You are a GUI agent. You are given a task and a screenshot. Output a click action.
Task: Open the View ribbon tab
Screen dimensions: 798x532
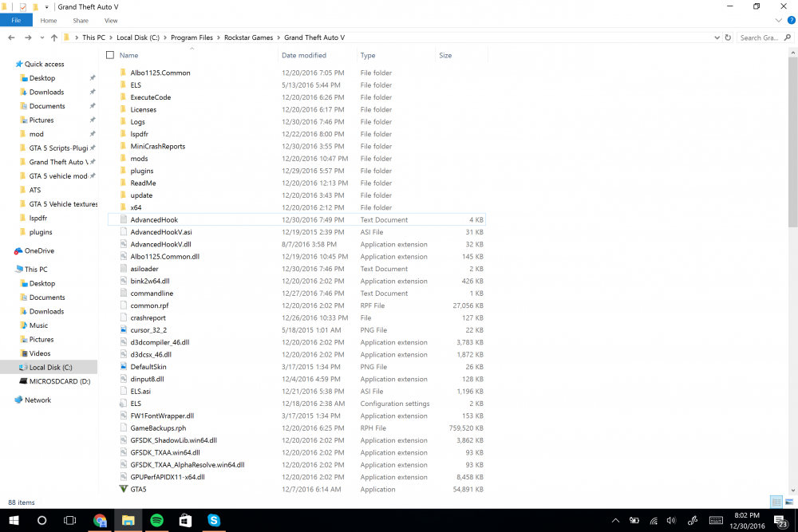tap(111, 21)
